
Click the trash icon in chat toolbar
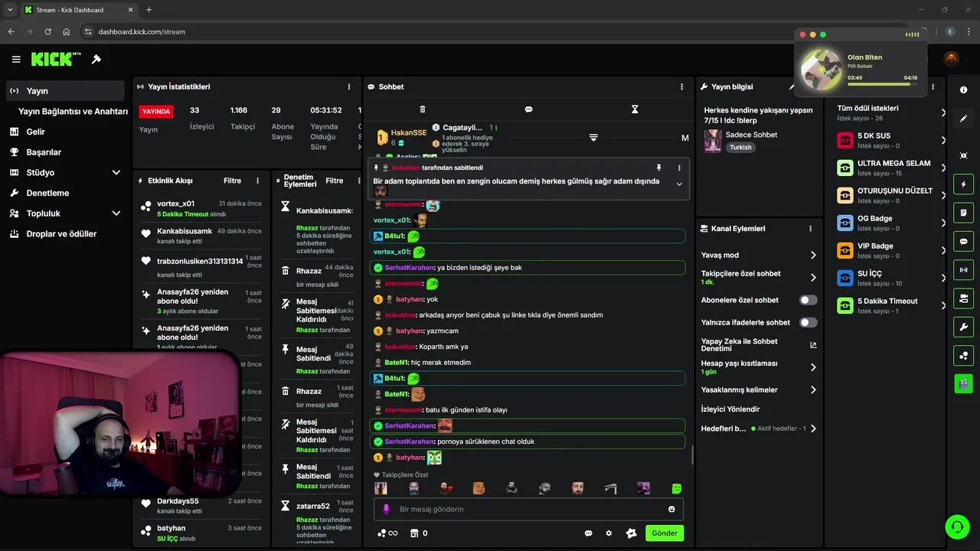[x=423, y=109]
